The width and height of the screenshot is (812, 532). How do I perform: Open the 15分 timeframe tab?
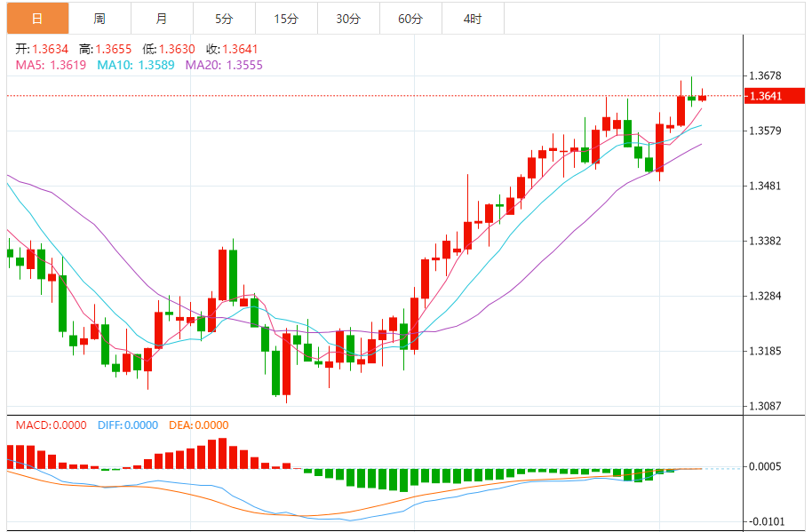click(x=286, y=19)
